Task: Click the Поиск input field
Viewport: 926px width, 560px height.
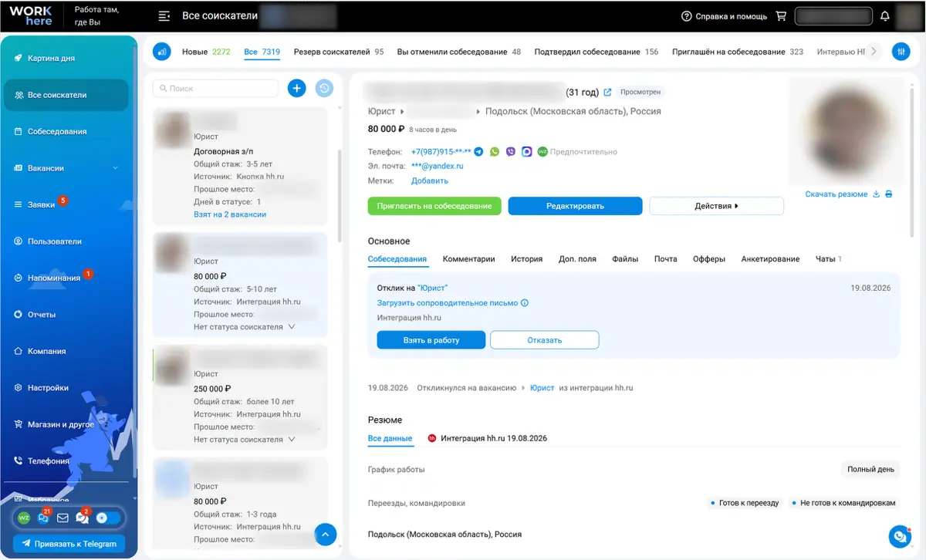Action: pos(215,89)
